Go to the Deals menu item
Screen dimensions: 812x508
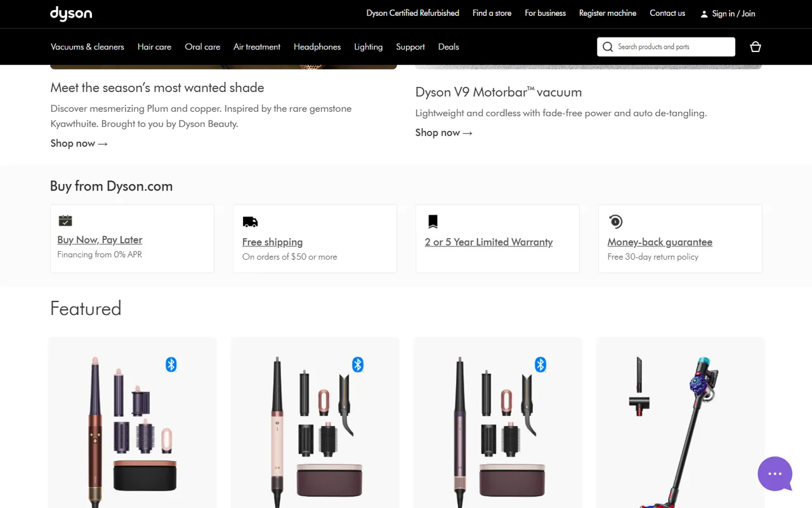(x=449, y=47)
